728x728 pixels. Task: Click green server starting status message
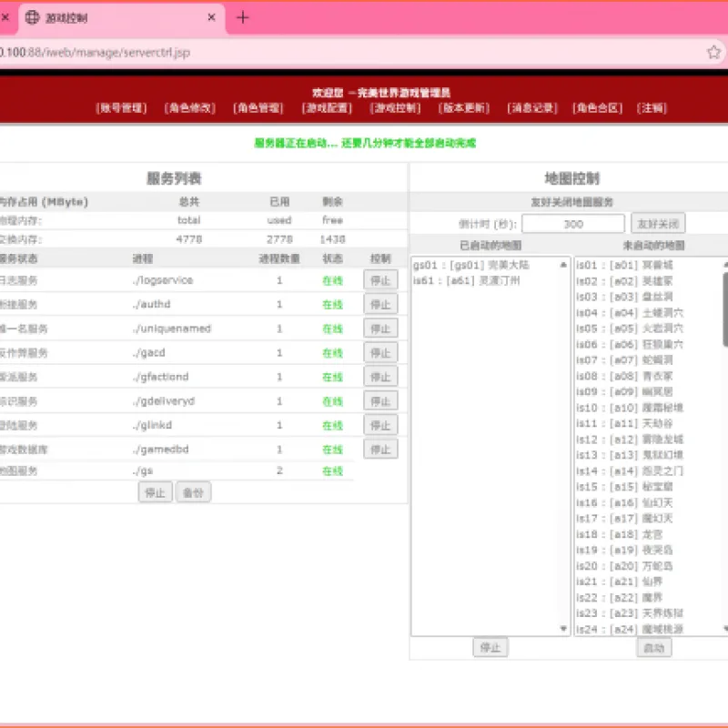tap(365, 143)
